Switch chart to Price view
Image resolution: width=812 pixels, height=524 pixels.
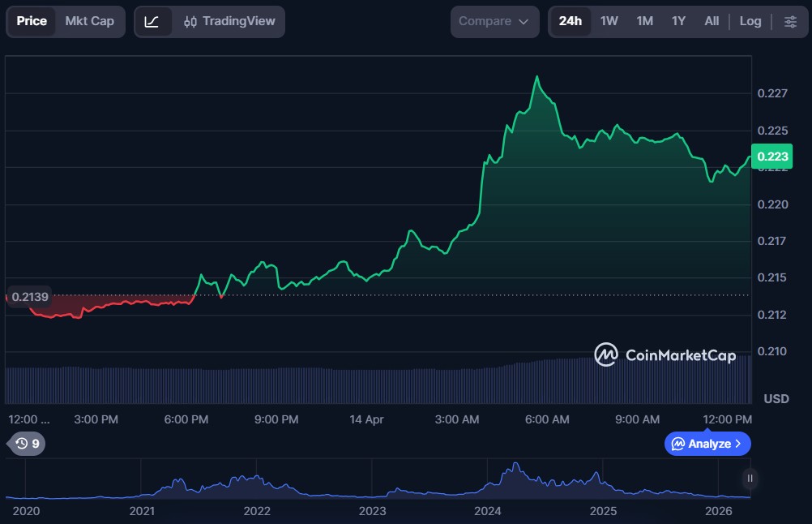point(32,22)
